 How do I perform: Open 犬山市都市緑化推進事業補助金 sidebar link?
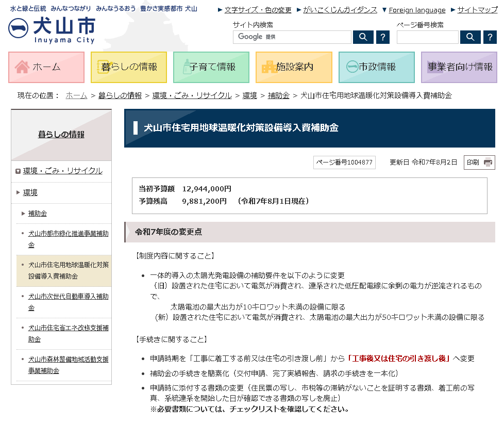pyautogui.click(x=68, y=239)
